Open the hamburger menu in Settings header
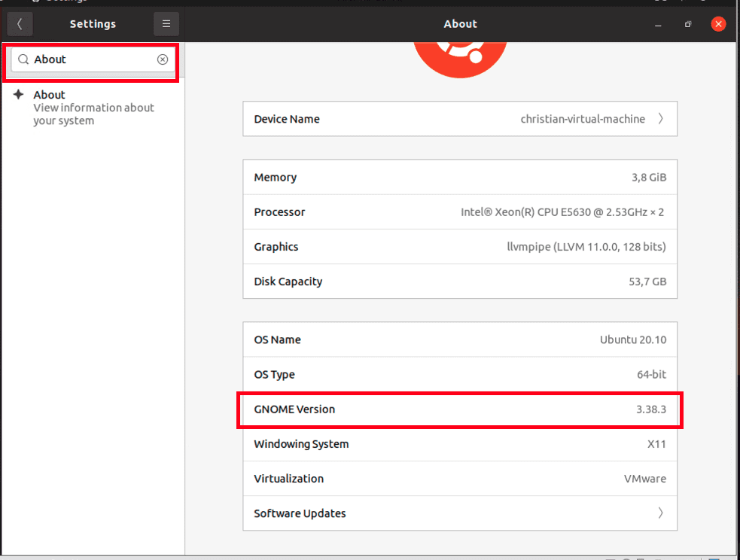 click(x=166, y=24)
